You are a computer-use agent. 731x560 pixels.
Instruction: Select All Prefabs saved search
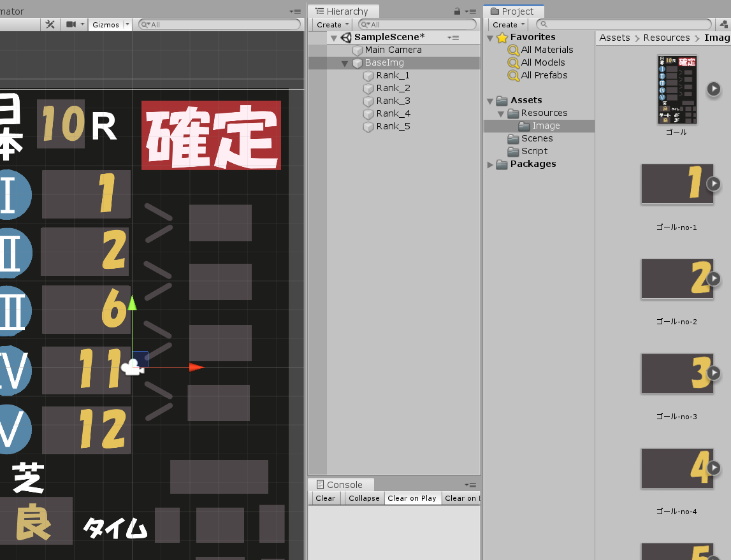(x=544, y=75)
